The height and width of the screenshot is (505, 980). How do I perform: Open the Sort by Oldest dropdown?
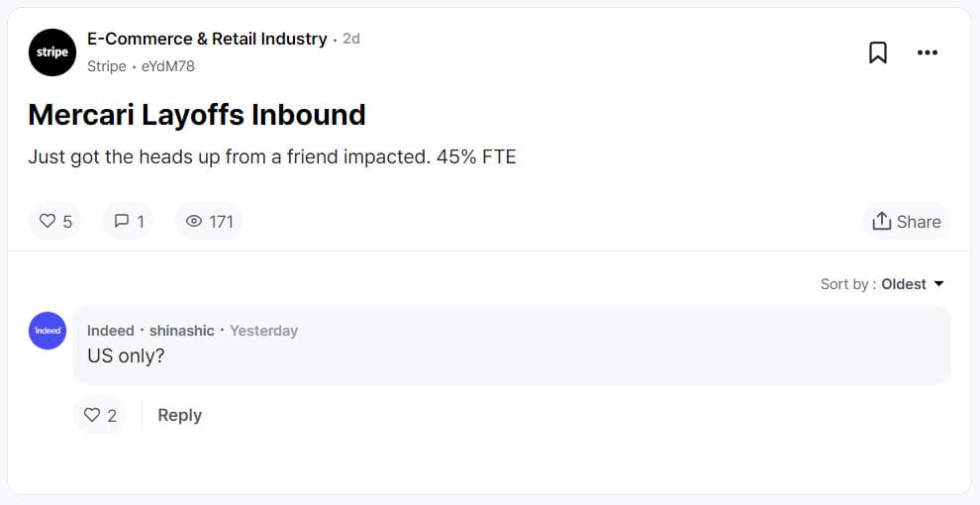(x=903, y=284)
